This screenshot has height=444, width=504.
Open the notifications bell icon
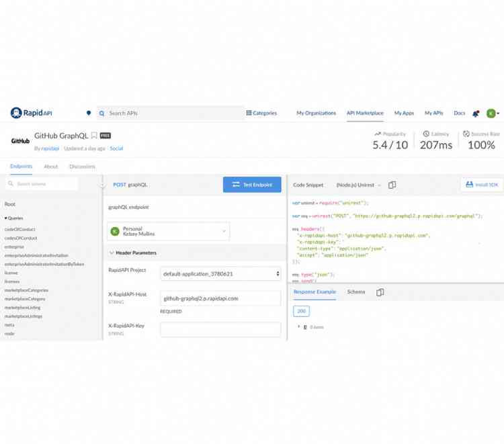tap(475, 114)
